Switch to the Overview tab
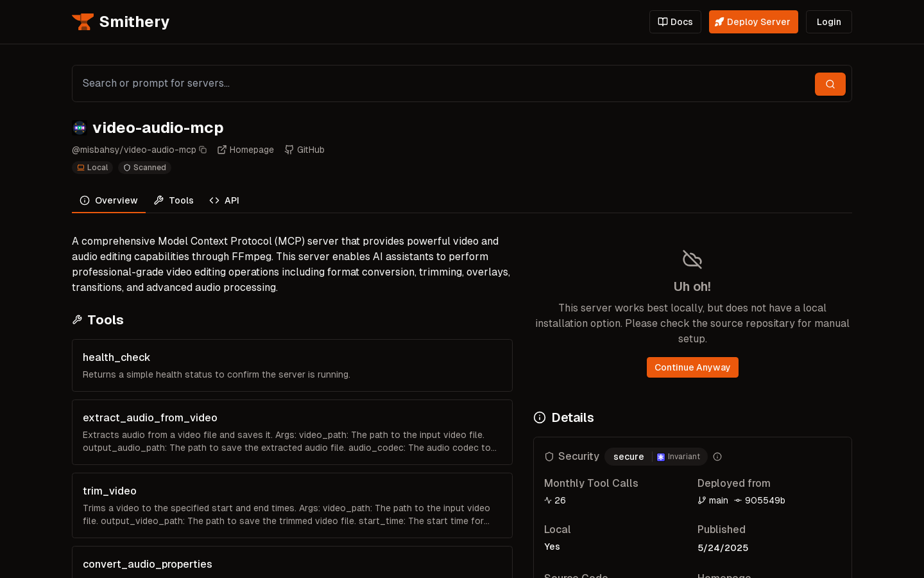The image size is (924, 578). pyautogui.click(x=108, y=200)
